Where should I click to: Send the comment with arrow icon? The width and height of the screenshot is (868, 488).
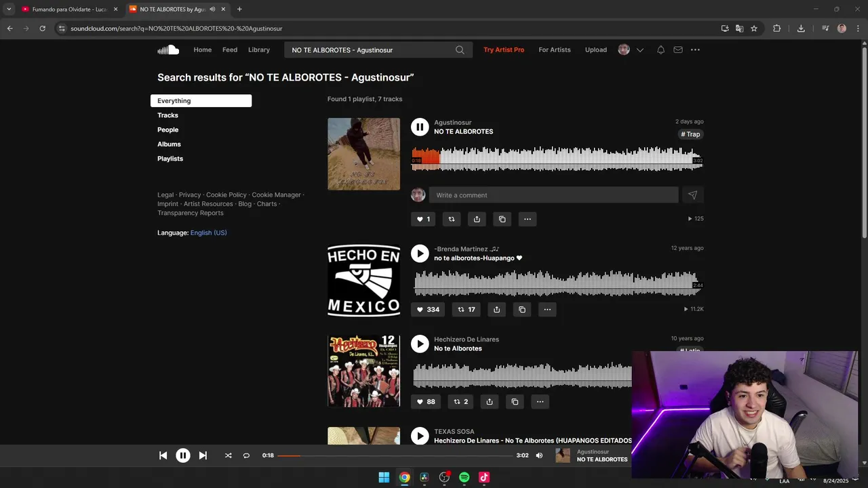click(692, 195)
